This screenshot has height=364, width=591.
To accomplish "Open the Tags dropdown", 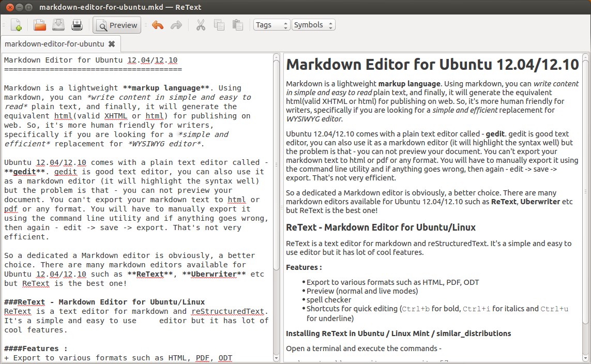I will [271, 25].
